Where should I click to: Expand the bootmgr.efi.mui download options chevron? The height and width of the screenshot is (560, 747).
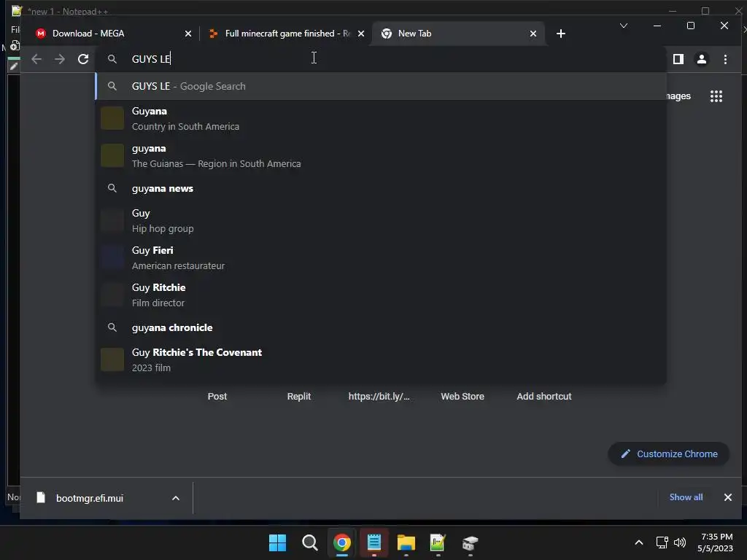[176, 498]
